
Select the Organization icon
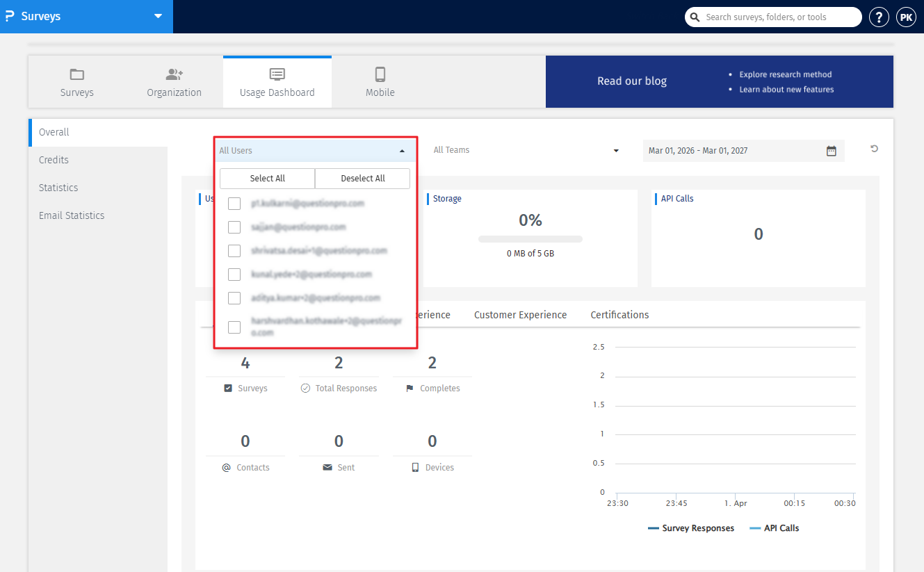[x=174, y=74]
